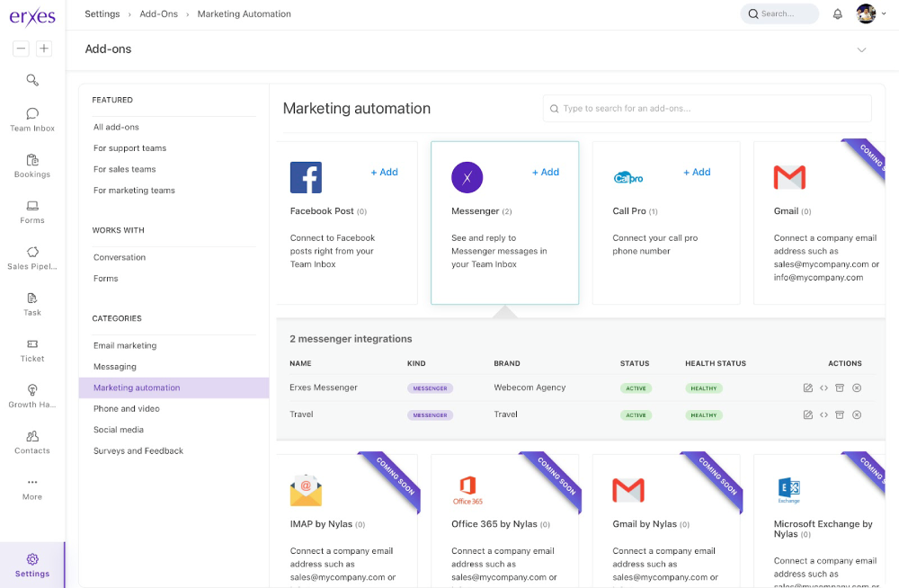This screenshot has height=588, width=899.
Task: Click the Call Pro logo
Action: click(628, 178)
